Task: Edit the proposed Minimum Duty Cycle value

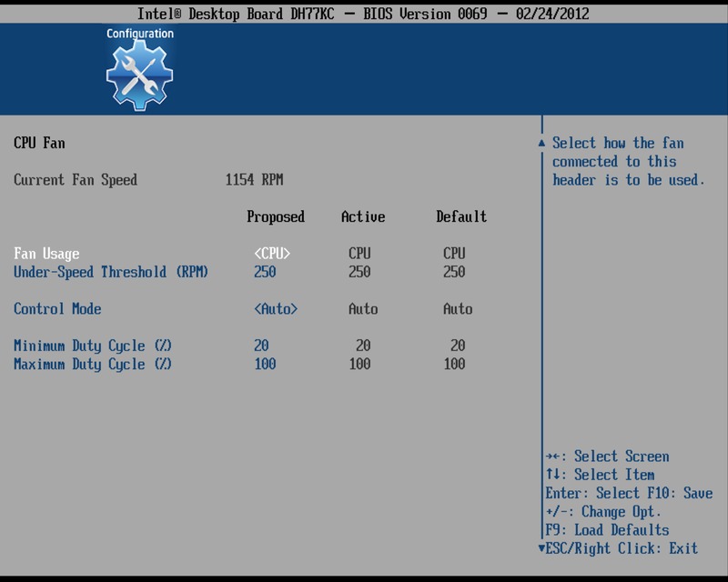Action: click(261, 346)
